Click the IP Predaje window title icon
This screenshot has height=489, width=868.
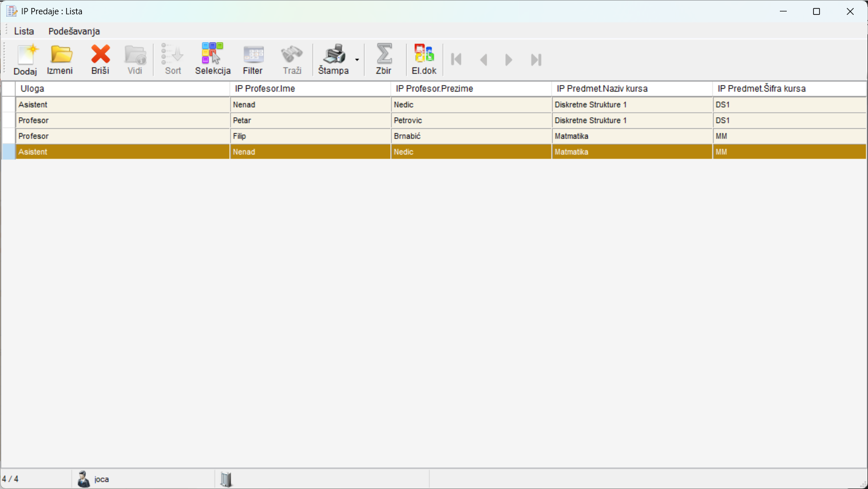[x=12, y=11]
